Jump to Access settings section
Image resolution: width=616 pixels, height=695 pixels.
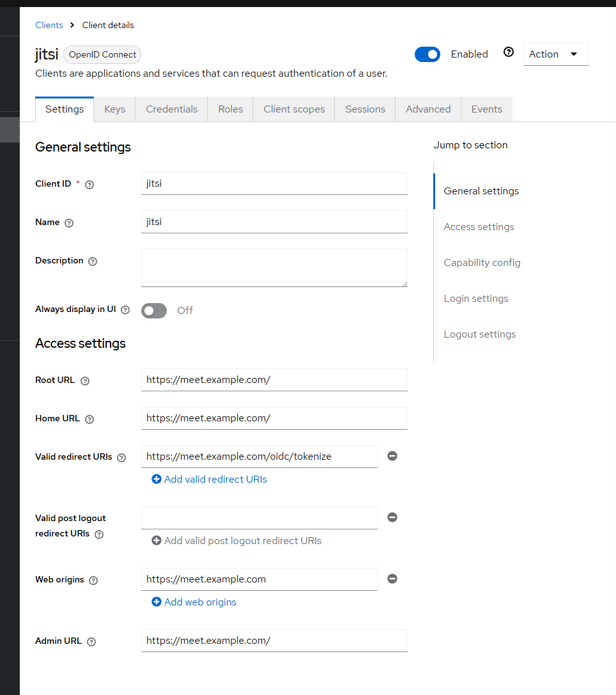[479, 227]
